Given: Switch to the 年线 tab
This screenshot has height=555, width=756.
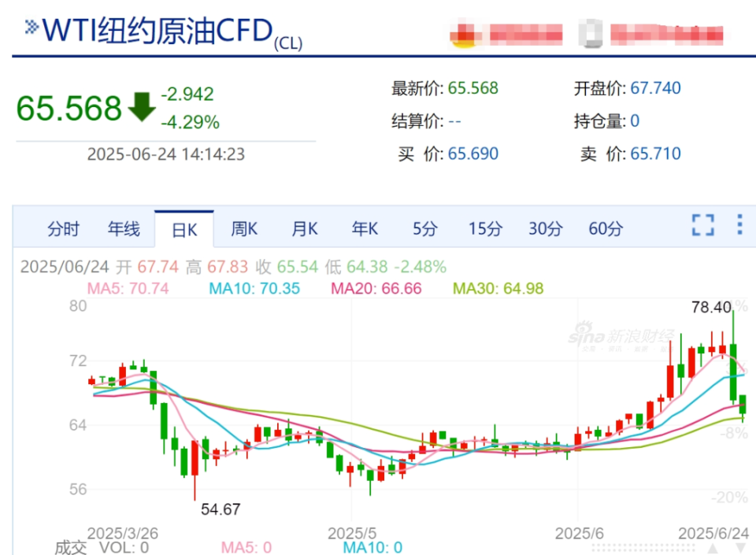Looking at the screenshot, I should click(x=124, y=228).
